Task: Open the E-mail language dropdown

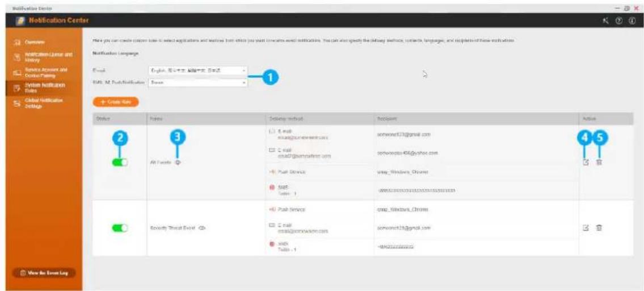Action: point(198,70)
